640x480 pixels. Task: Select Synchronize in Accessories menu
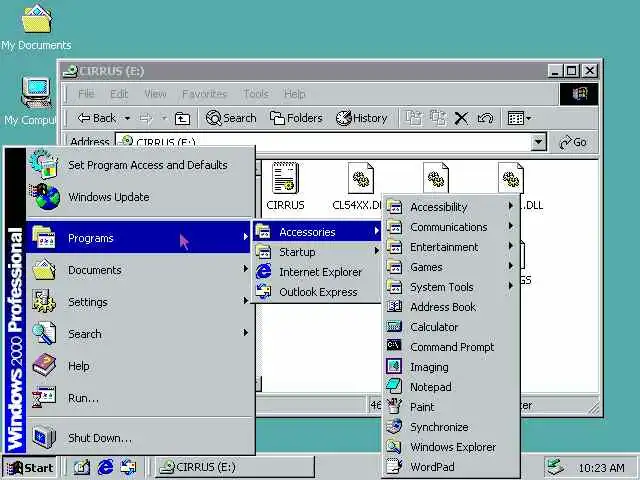(451, 427)
